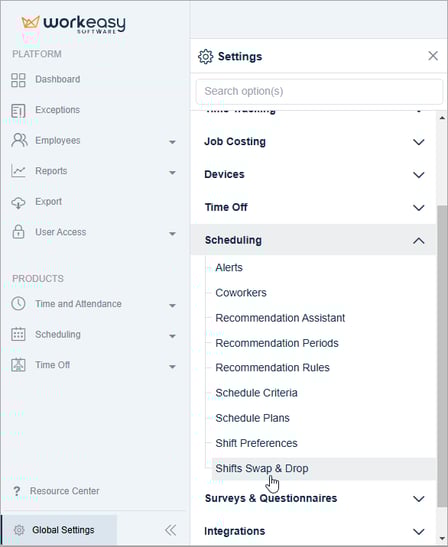Open Schedule Plans settings item
The width and height of the screenshot is (448, 547).
[252, 418]
